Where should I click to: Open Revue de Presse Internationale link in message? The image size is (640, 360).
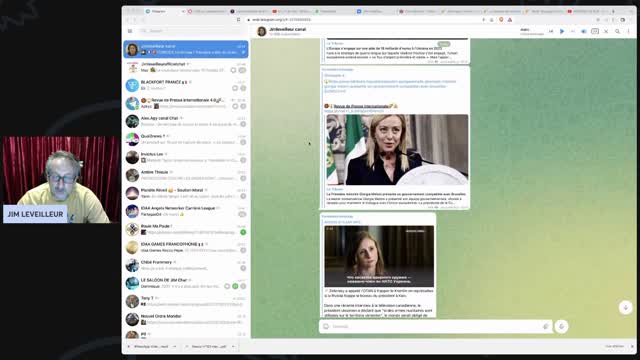coord(362,106)
